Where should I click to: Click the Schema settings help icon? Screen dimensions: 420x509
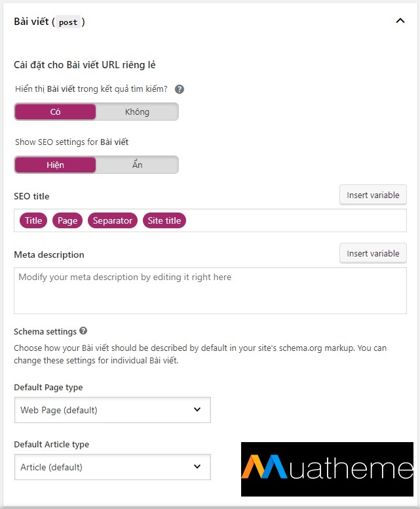(83, 331)
